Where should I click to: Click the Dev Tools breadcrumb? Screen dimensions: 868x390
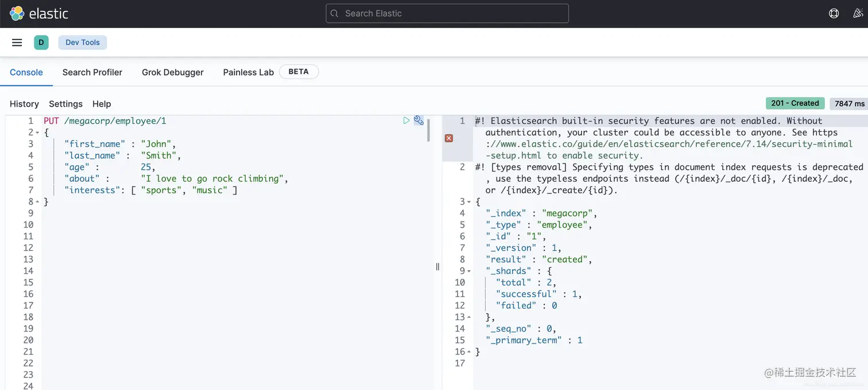coord(83,42)
